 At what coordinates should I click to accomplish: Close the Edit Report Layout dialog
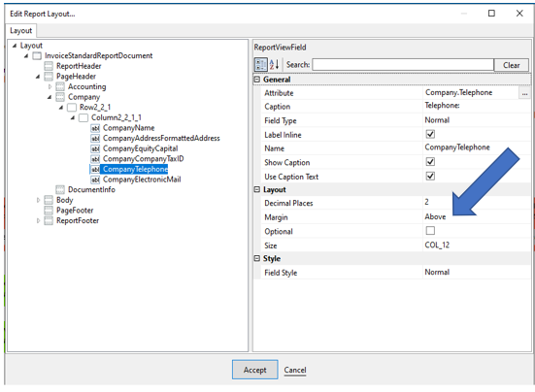(519, 14)
